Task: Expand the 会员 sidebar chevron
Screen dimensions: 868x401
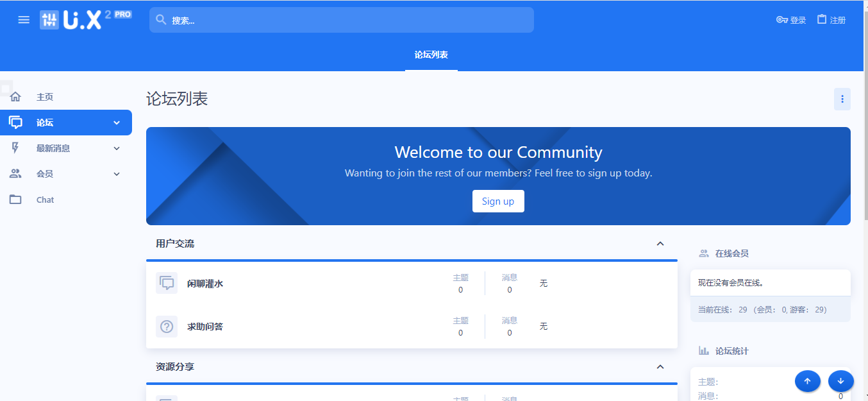Action: pyautogui.click(x=117, y=174)
